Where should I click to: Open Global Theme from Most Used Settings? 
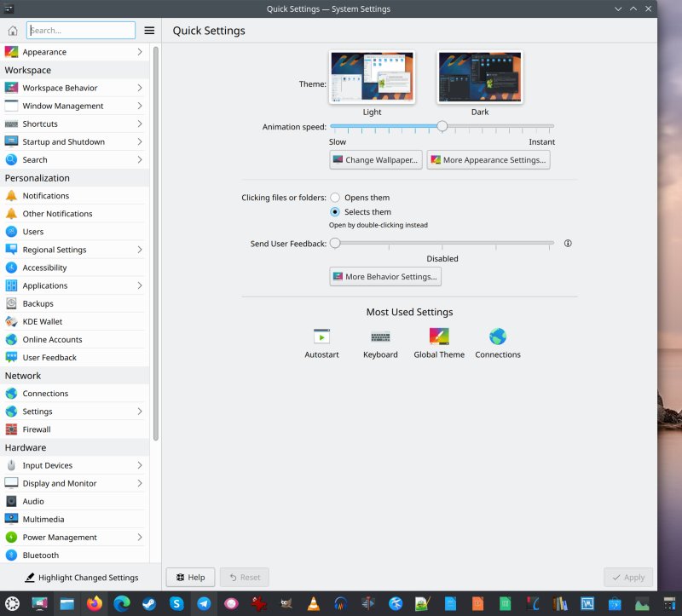click(x=438, y=342)
